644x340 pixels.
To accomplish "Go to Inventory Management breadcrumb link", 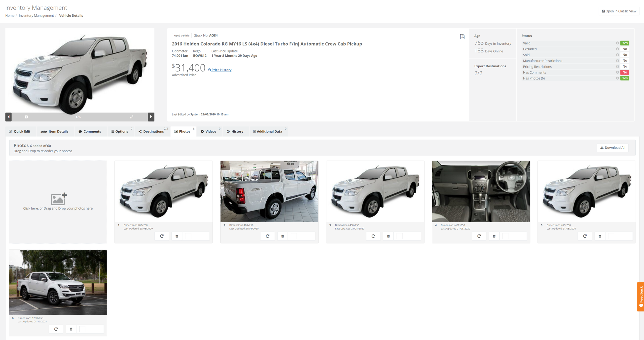I will 36,15.
